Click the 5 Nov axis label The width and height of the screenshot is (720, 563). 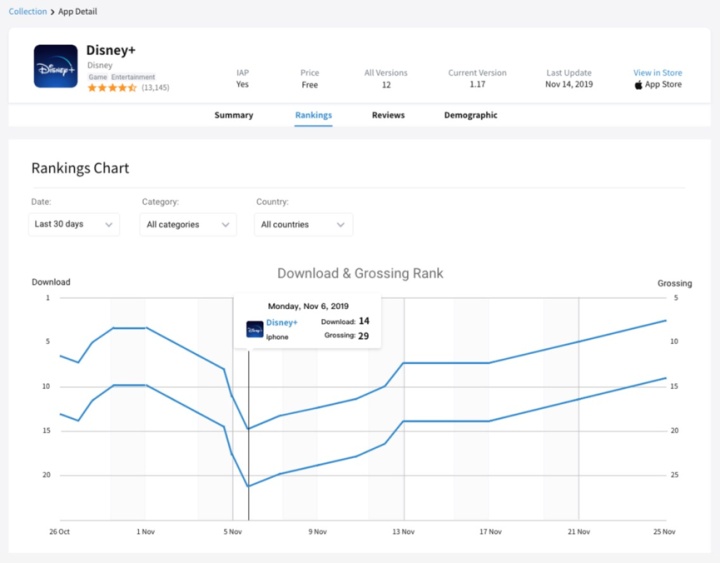point(233,532)
